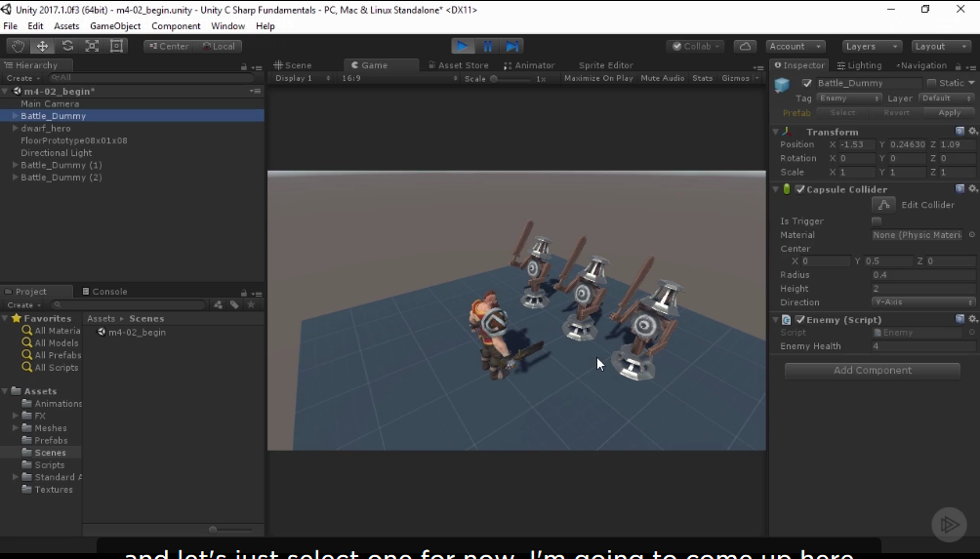Click the collider Radius field
980x559 pixels.
[922, 275]
